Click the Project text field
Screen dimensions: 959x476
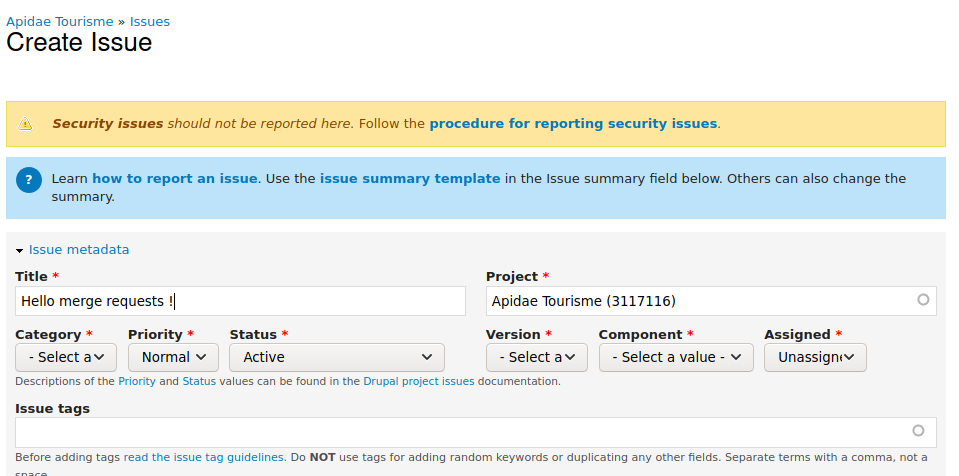point(700,301)
